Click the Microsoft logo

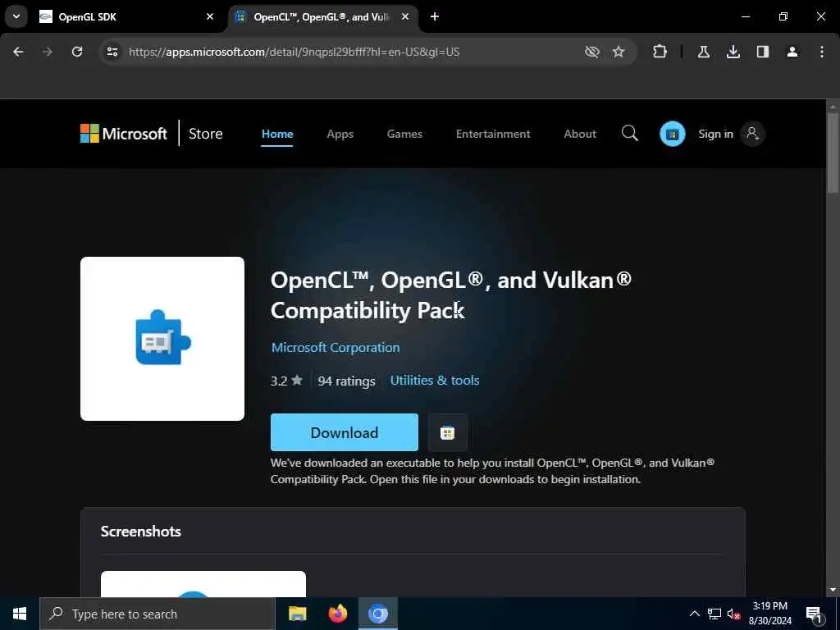124,134
